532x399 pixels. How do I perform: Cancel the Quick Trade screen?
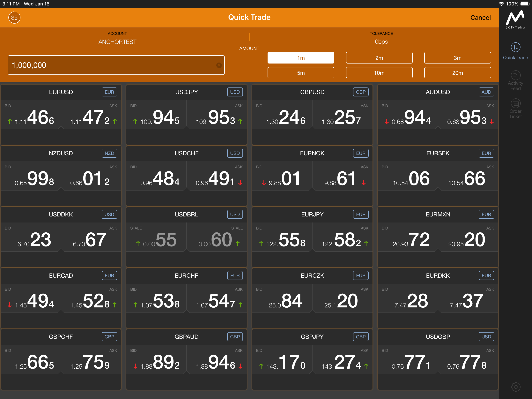pyautogui.click(x=480, y=18)
